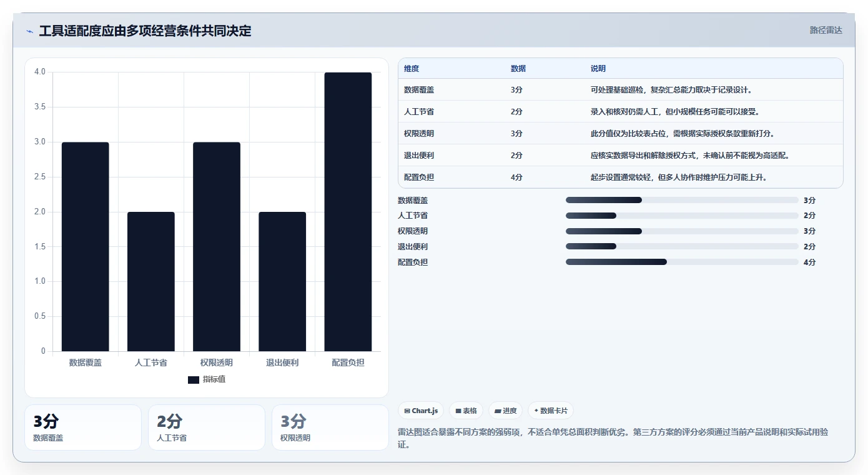Image resolution: width=868 pixels, height=475 pixels.
Task: Click the 维度 table column header
Action: [412, 69]
